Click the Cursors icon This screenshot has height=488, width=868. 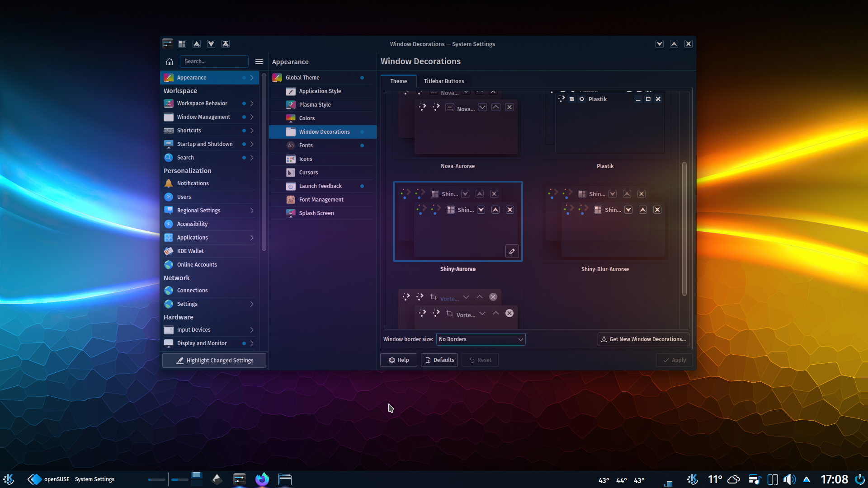(291, 173)
